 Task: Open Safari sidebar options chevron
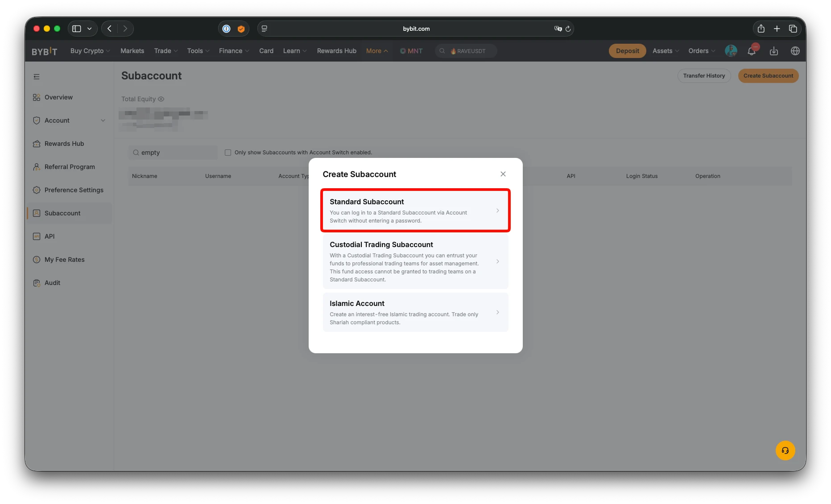pos(89,29)
